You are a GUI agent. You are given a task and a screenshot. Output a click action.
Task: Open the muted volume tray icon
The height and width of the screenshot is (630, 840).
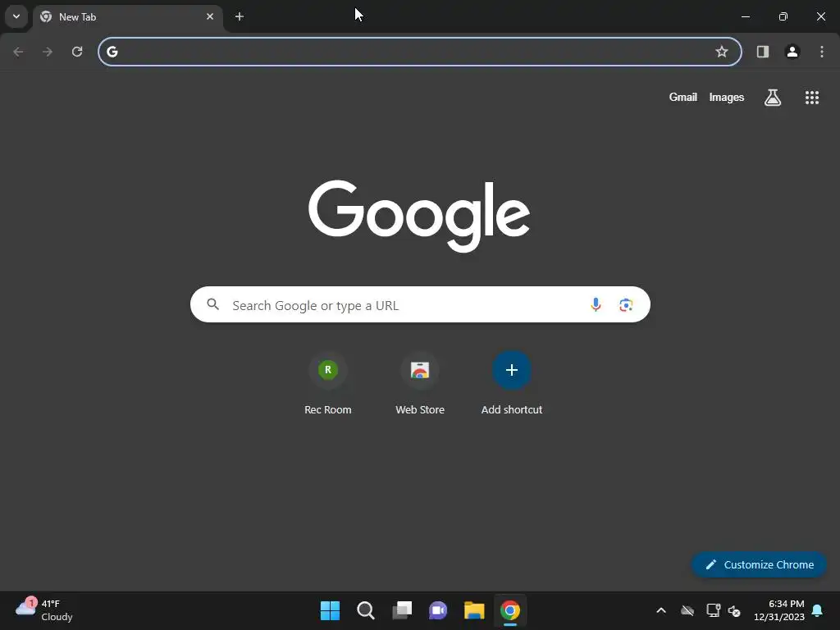[734, 610]
